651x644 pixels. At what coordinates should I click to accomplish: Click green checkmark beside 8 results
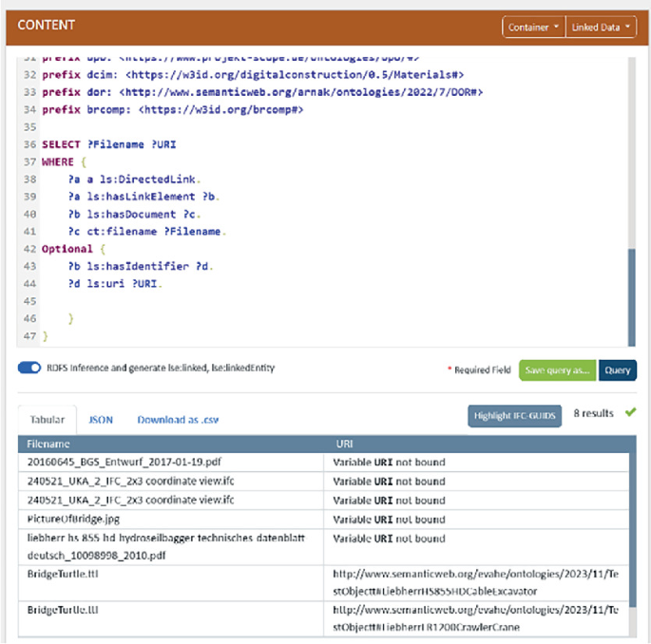click(x=630, y=414)
